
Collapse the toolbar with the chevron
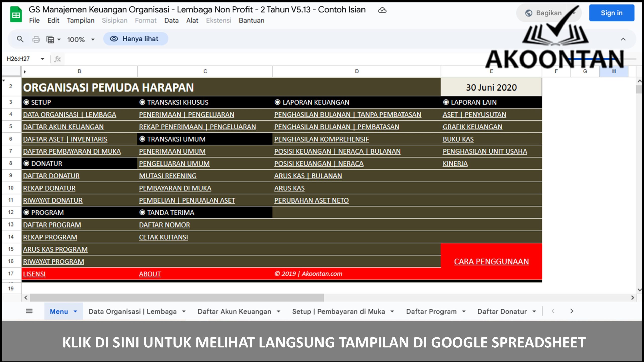coord(623,39)
